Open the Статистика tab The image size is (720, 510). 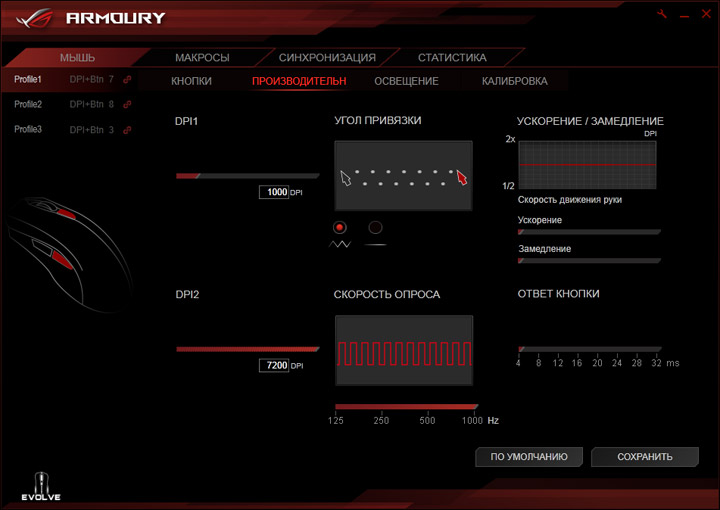point(452,58)
